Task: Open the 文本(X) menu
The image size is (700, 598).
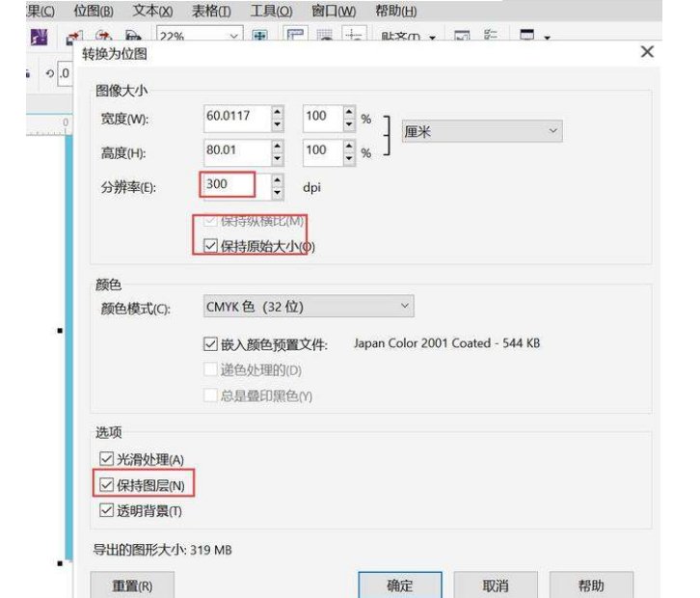Action: pyautogui.click(x=152, y=10)
